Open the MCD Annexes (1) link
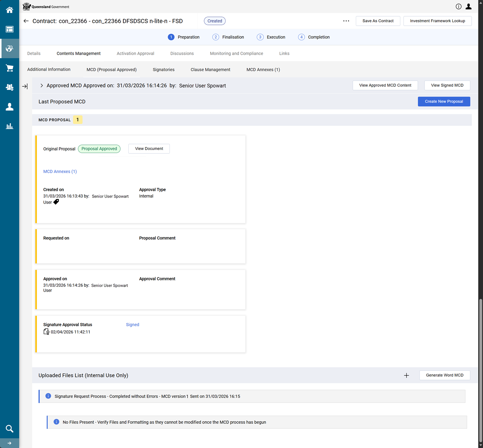The height and width of the screenshot is (448, 483). coord(60,172)
